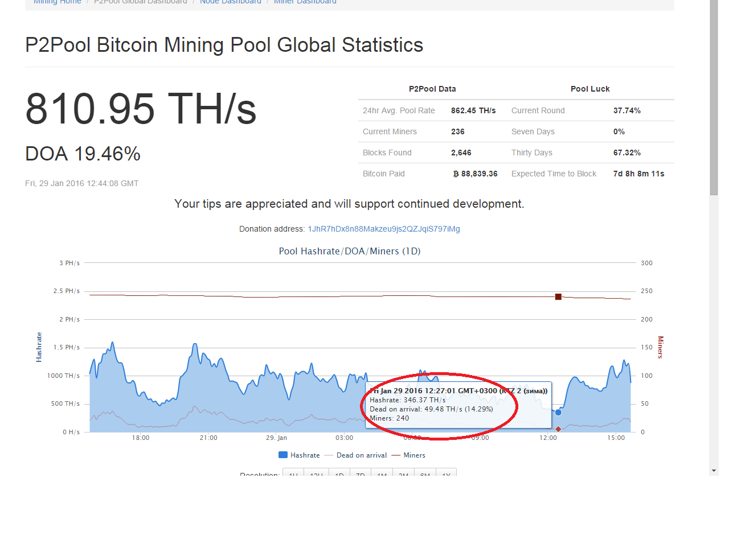Select the 1H resolution button
The width and height of the screenshot is (729, 560).
pos(293,473)
